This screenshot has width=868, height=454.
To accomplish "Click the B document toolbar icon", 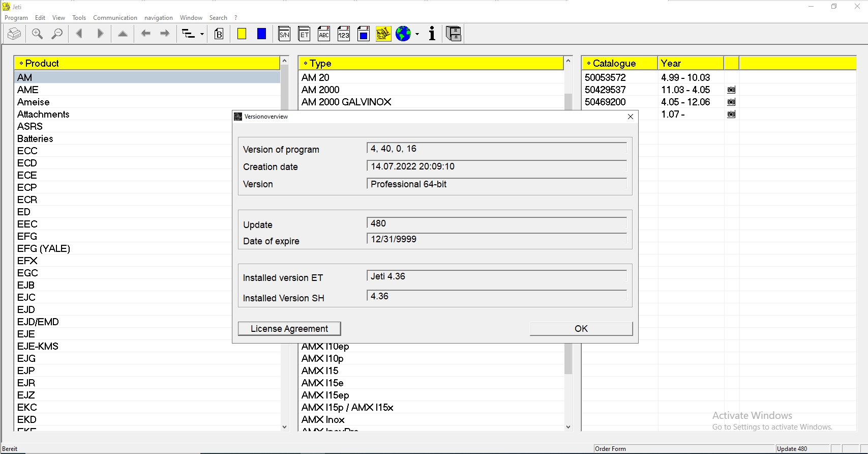I will click(x=219, y=34).
